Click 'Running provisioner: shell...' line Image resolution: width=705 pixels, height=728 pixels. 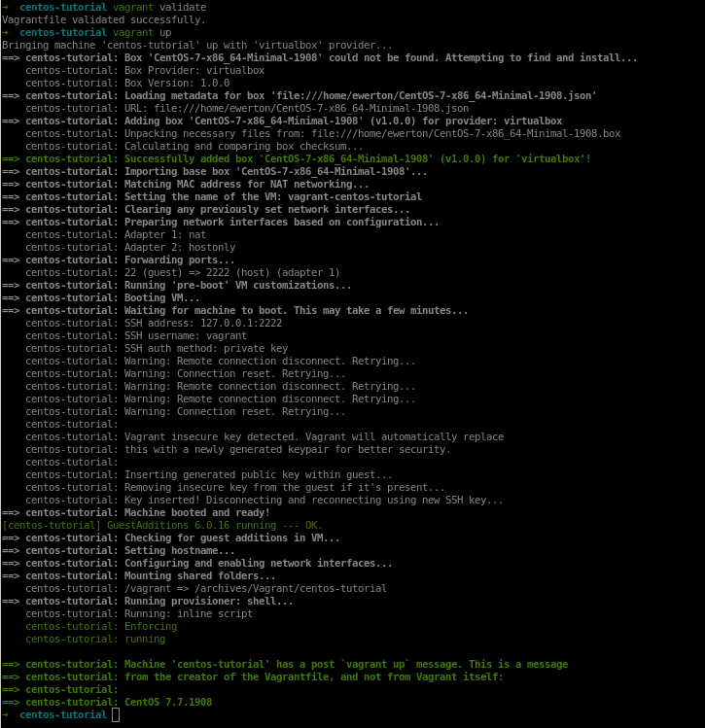(148, 602)
